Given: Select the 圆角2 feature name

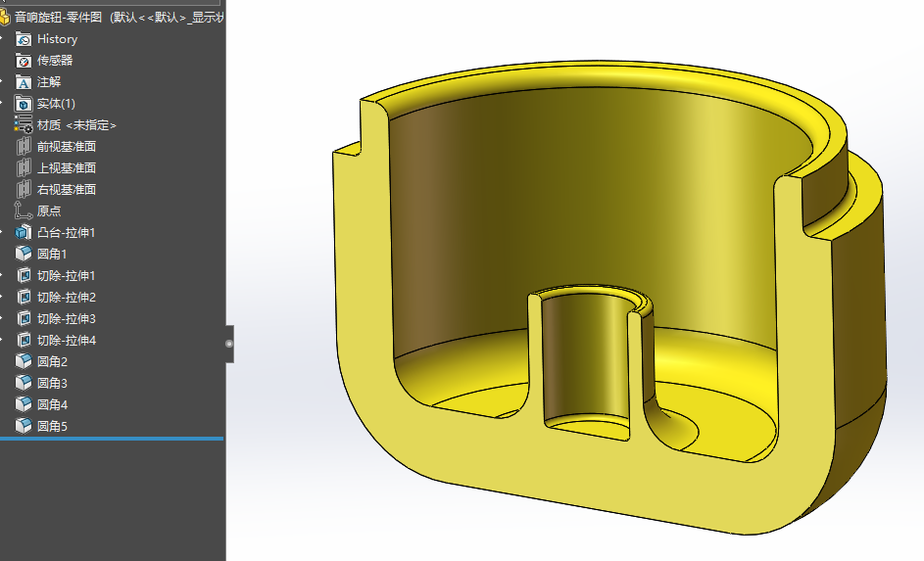Looking at the screenshot, I should (x=52, y=361).
